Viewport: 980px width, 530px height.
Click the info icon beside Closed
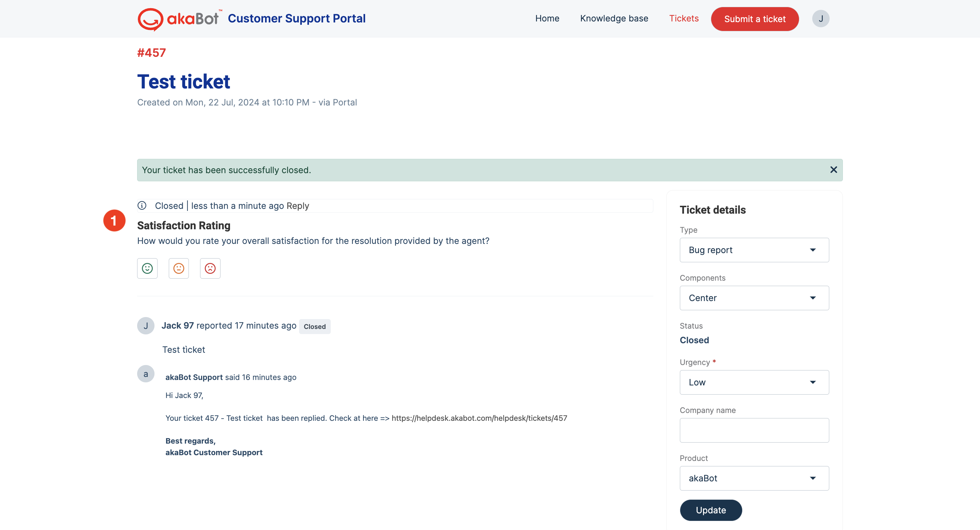(142, 206)
